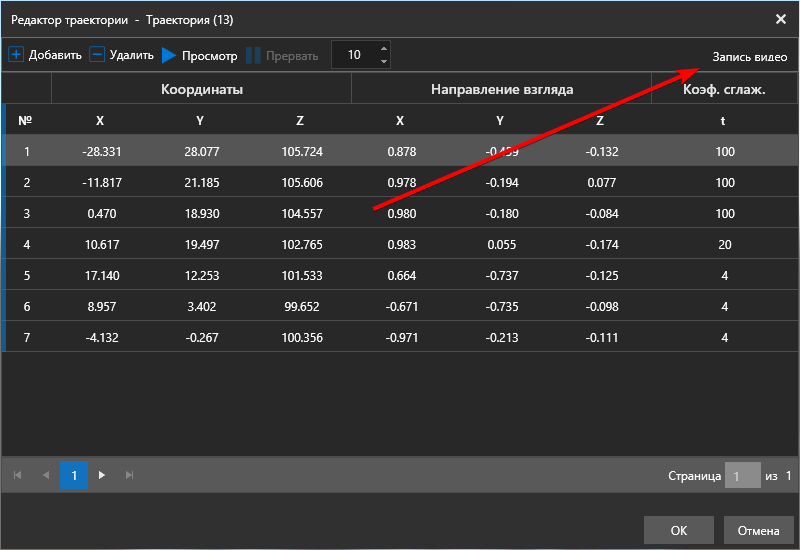Click Запись видео button
The image size is (800, 550).
tap(749, 57)
